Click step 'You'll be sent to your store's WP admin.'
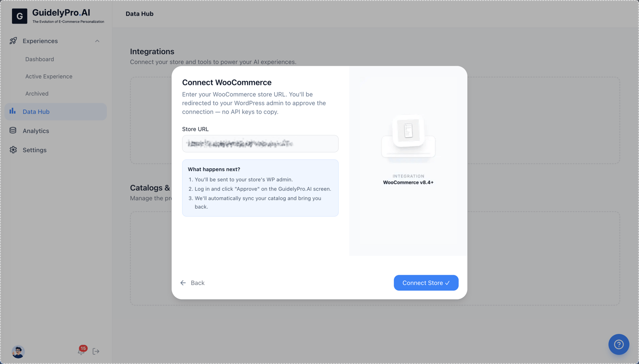The image size is (639, 364). (244, 180)
